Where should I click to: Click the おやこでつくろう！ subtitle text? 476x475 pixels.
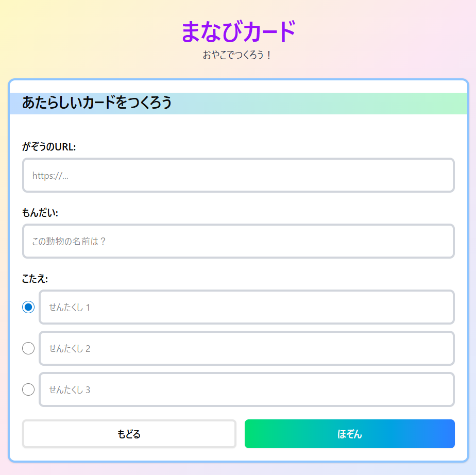pyautogui.click(x=237, y=55)
